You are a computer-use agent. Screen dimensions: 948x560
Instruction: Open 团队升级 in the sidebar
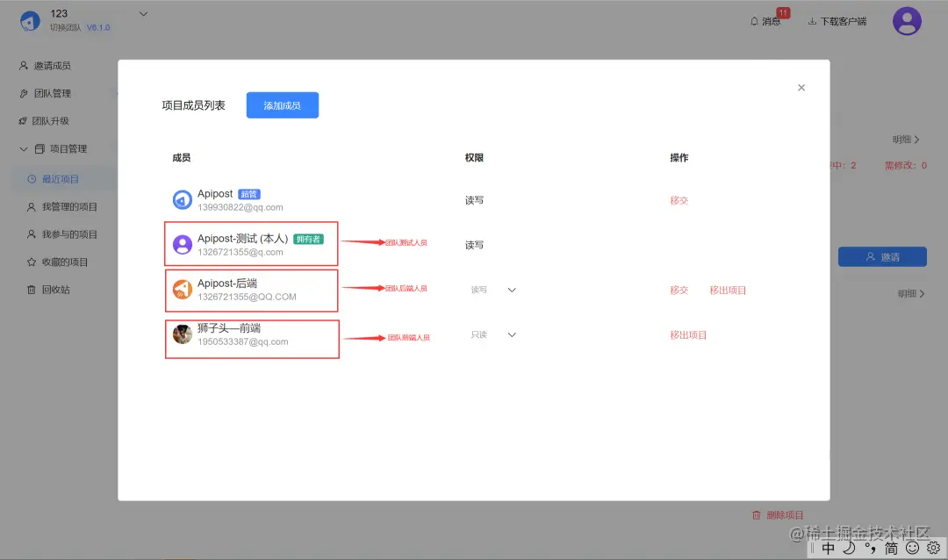[44, 121]
